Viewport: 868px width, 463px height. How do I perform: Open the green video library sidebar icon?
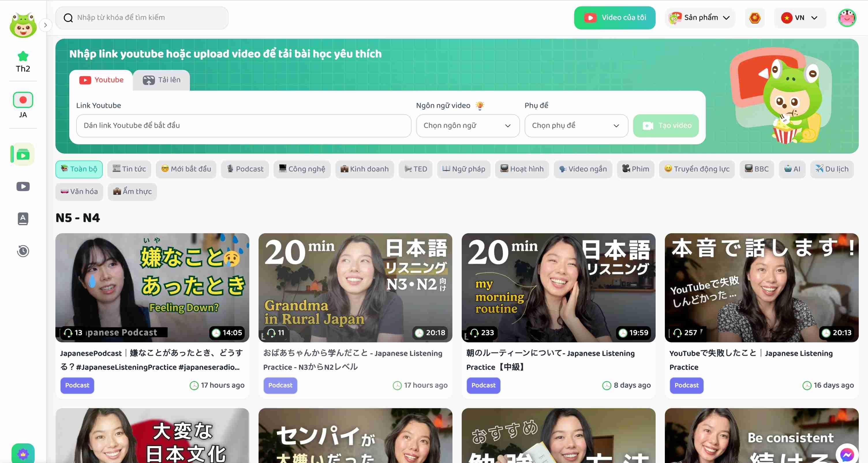(x=23, y=154)
